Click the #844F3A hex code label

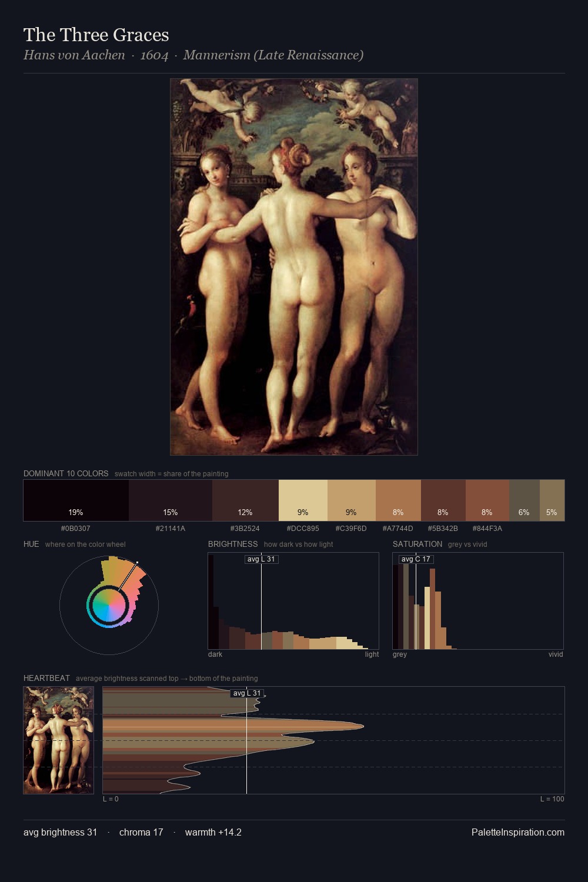(487, 529)
